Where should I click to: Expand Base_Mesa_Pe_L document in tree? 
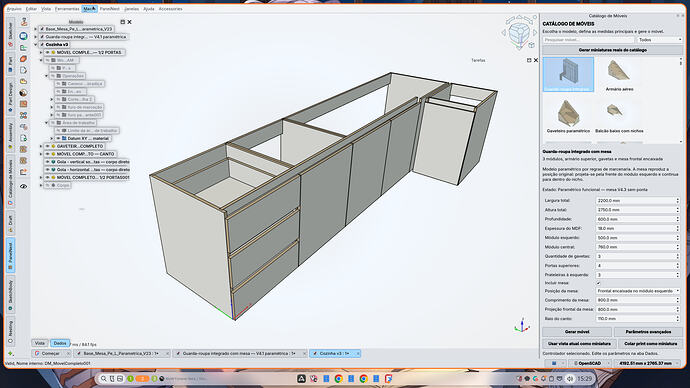[x=36, y=29]
